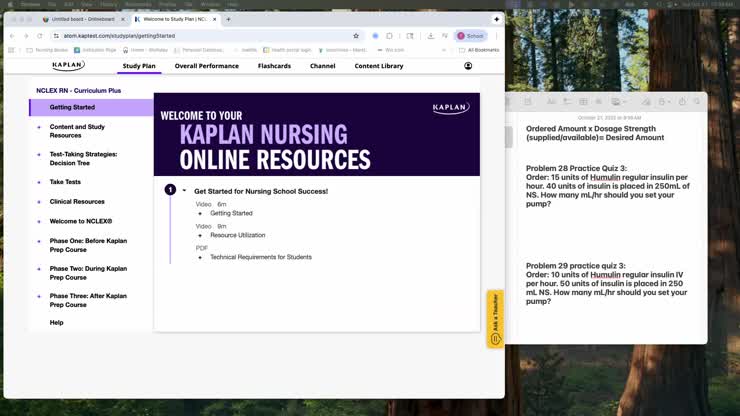Close the Untitled board Onlineboard tab

tap(123, 19)
